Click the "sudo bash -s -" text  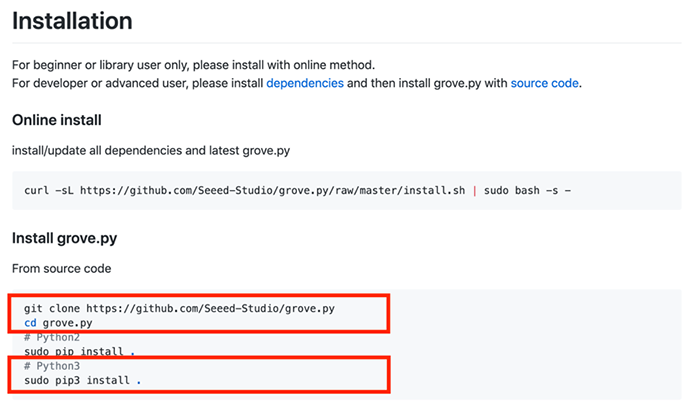(528, 189)
